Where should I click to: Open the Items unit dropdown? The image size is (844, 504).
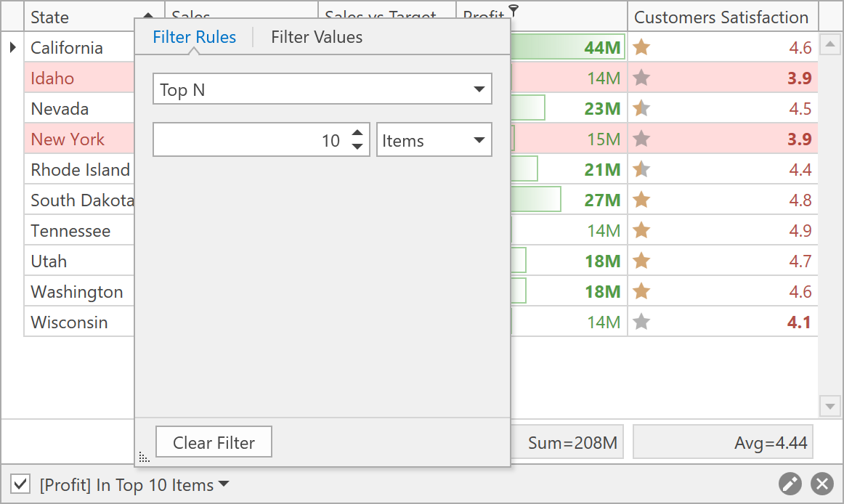click(x=479, y=140)
